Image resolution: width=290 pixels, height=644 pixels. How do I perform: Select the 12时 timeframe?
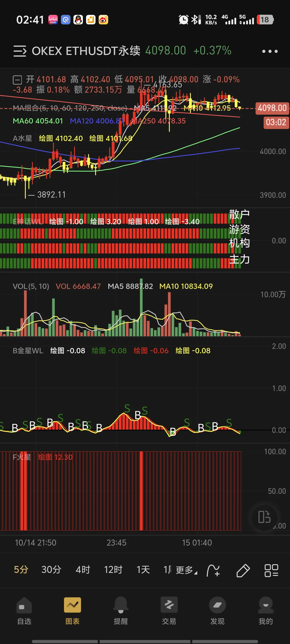113,570
